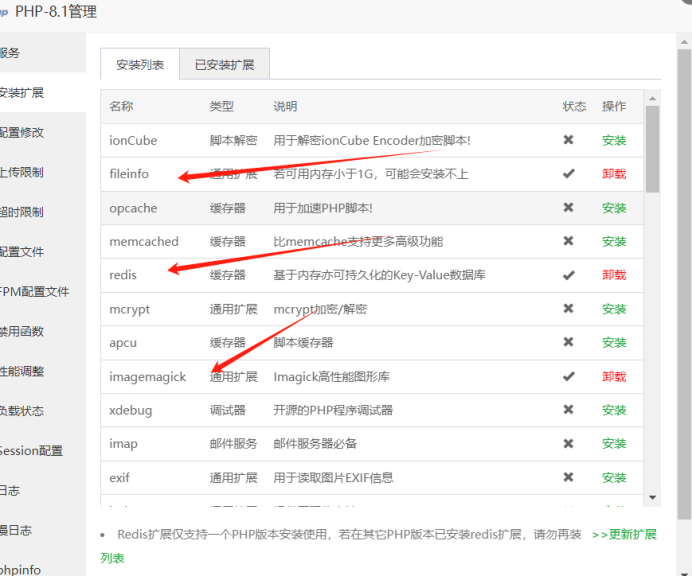Screen dimensions: 692x577
Task: Click the X status icon for opcache
Action: point(568,208)
